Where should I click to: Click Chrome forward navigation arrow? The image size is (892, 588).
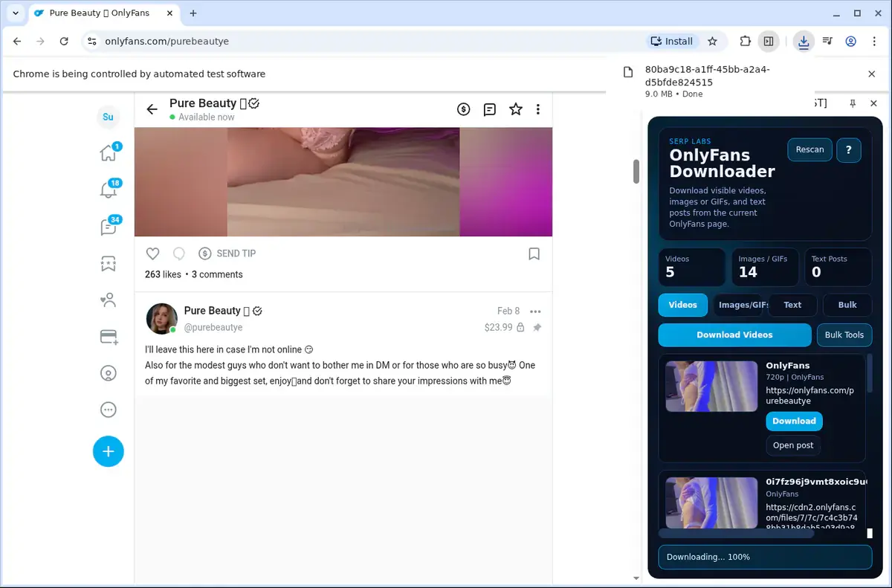[41, 42]
